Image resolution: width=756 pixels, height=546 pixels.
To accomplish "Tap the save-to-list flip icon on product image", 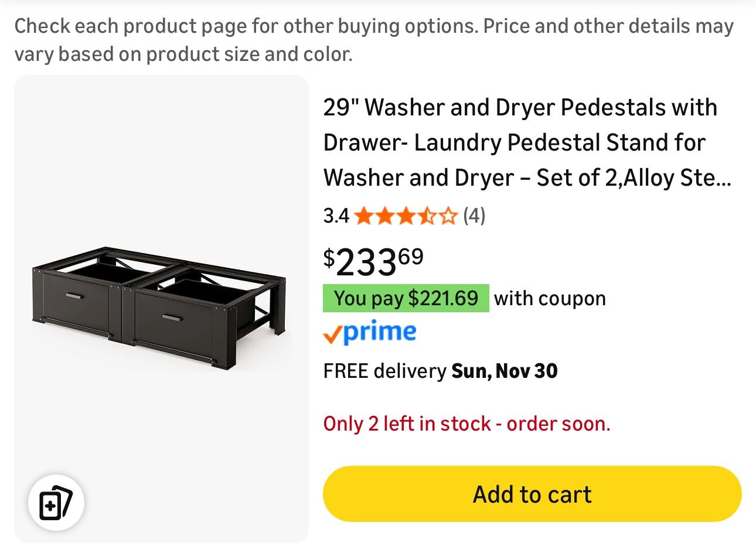I will pyautogui.click(x=55, y=502).
